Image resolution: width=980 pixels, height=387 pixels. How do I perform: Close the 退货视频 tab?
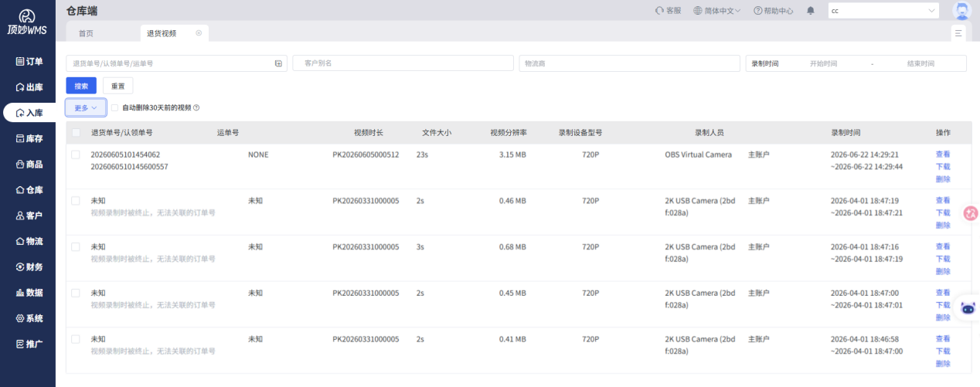coord(199,33)
